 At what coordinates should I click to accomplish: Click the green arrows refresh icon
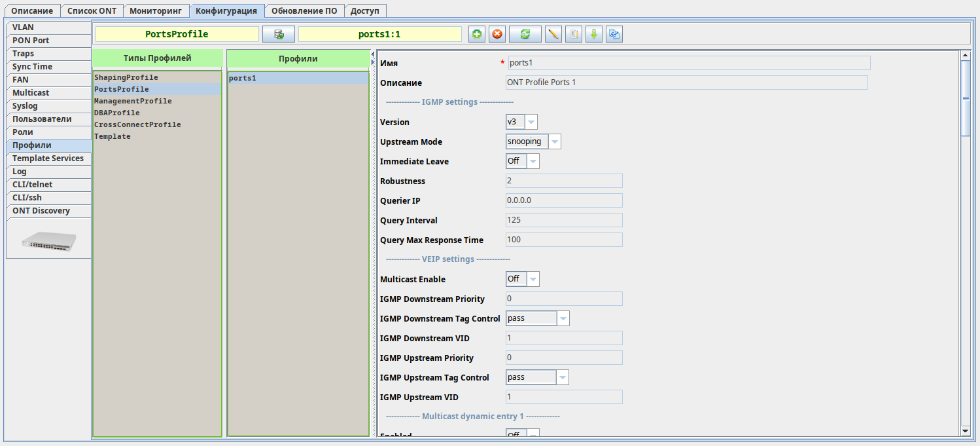[x=525, y=34]
